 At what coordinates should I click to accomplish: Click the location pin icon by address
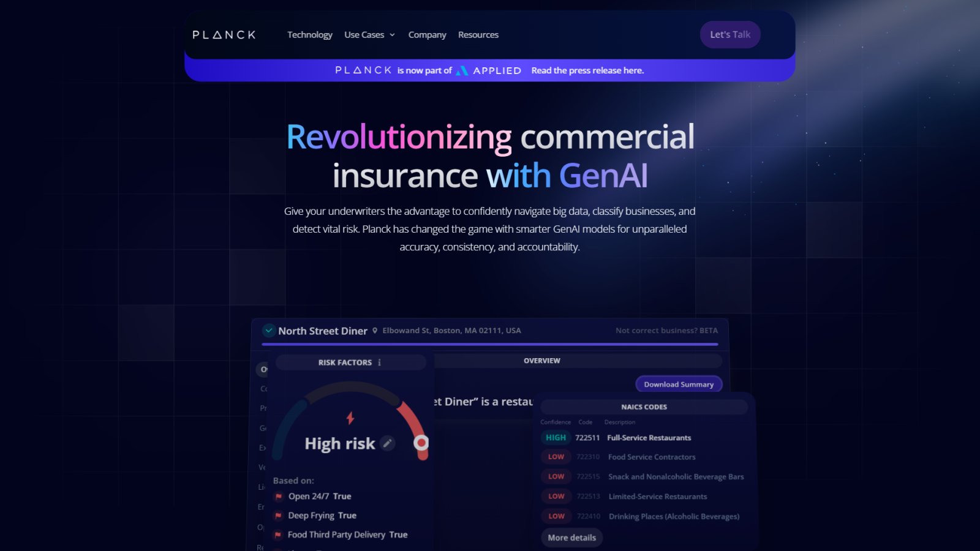pyautogui.click(x=375, y=331)
